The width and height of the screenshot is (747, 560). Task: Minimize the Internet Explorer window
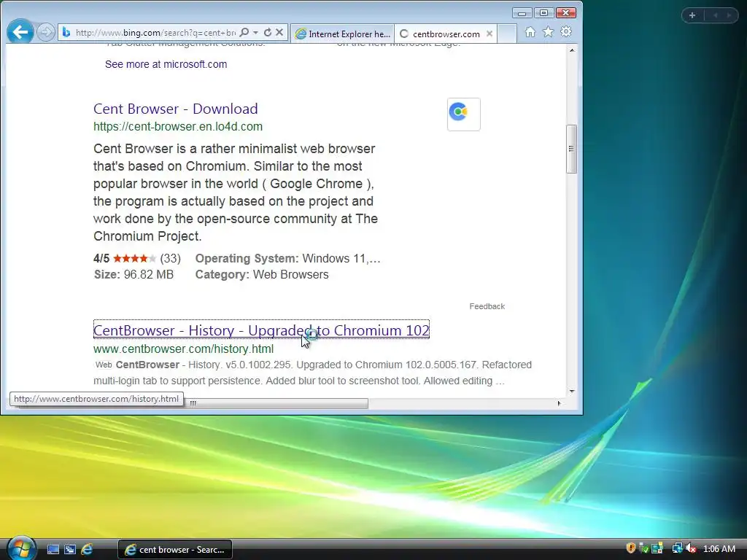(522, 13)
